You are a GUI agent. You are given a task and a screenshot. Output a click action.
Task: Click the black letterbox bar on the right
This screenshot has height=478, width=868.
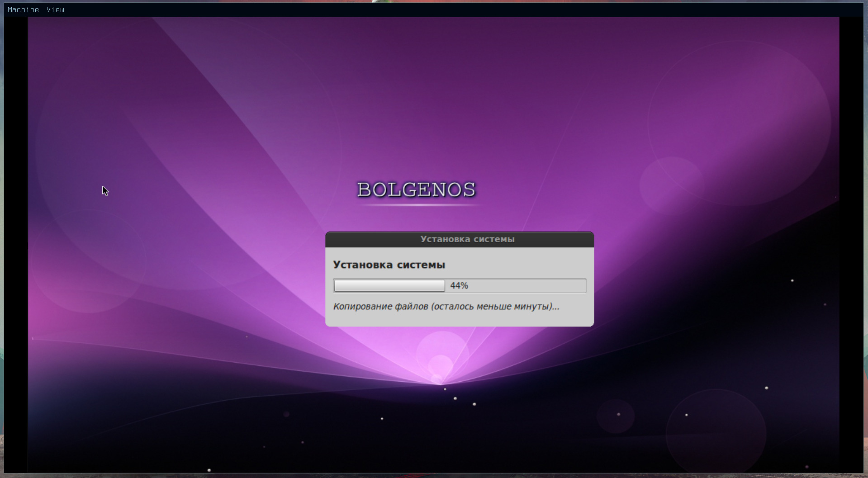(x=851, y=244)
